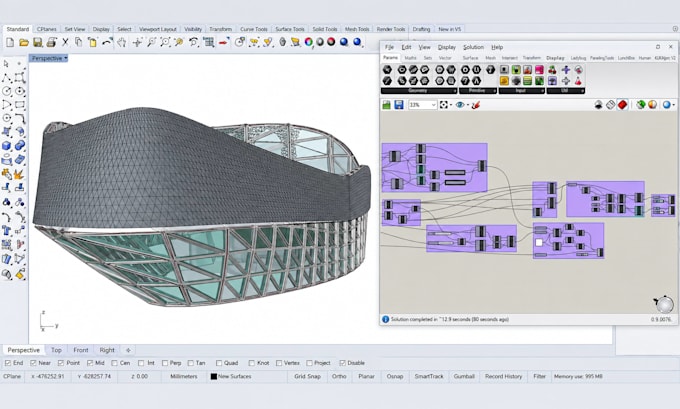Screen dimensions: 680x409
Task: Select the Polyline tool in left sidebar
Action: click(x=7, y=78)
